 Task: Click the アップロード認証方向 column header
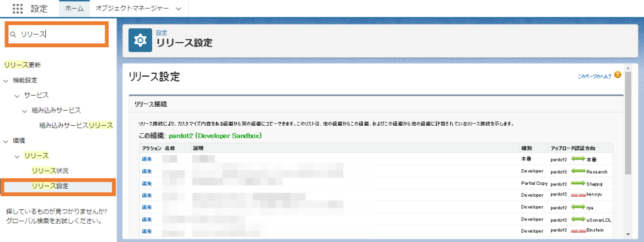tap(573, 148)
